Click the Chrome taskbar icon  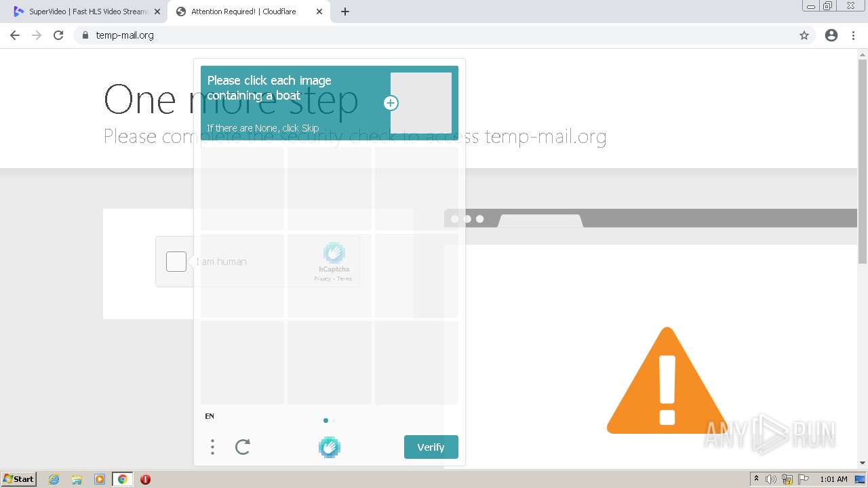(x=123, y=479)
